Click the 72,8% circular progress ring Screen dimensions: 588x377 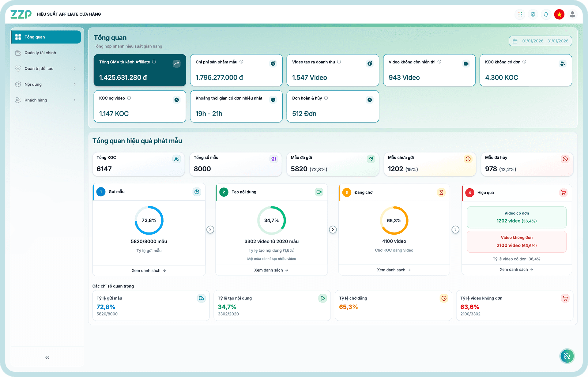pyautogui.click(x=149, y=221)
